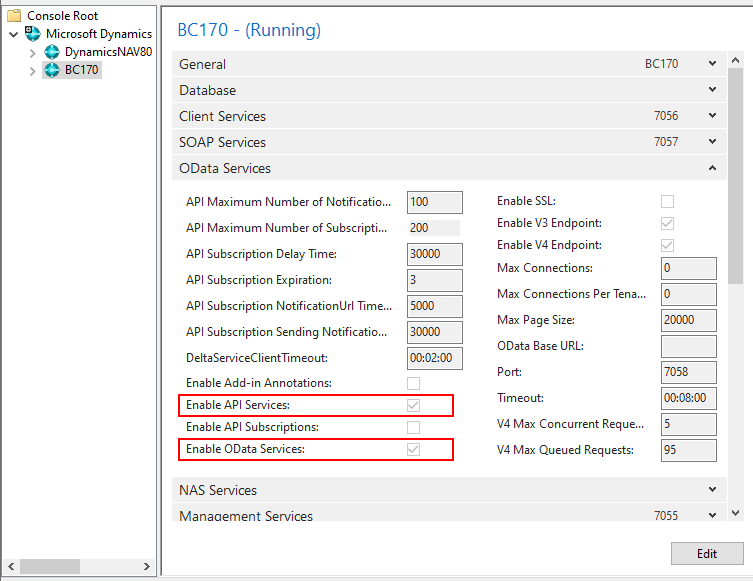
Task: Collapse the OData Services section
Action: [712, 168]
